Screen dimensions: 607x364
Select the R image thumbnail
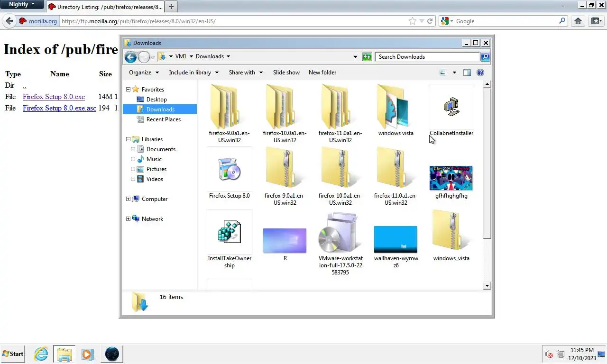click(x=285, y=240)
